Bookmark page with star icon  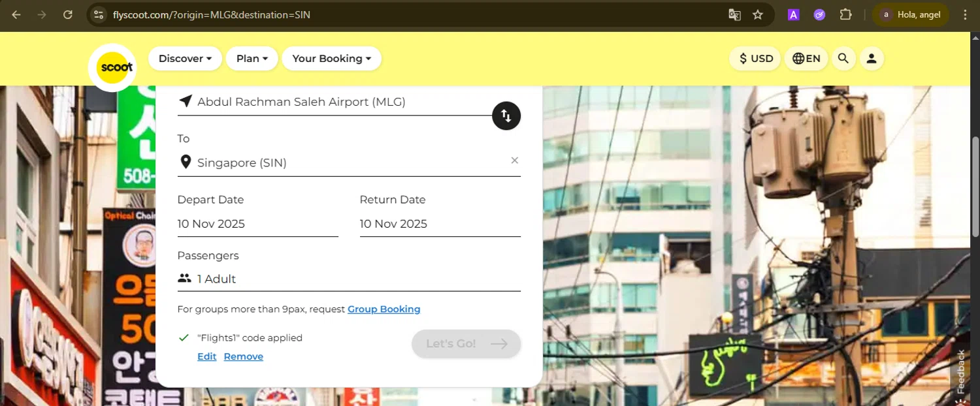pyautogui.click(x=758, y=14)
